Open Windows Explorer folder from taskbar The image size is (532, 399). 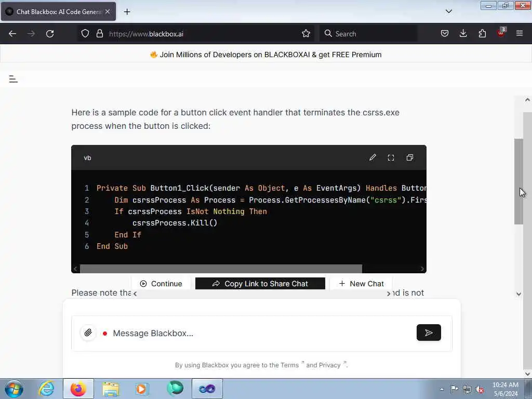(x=111, y=389)
